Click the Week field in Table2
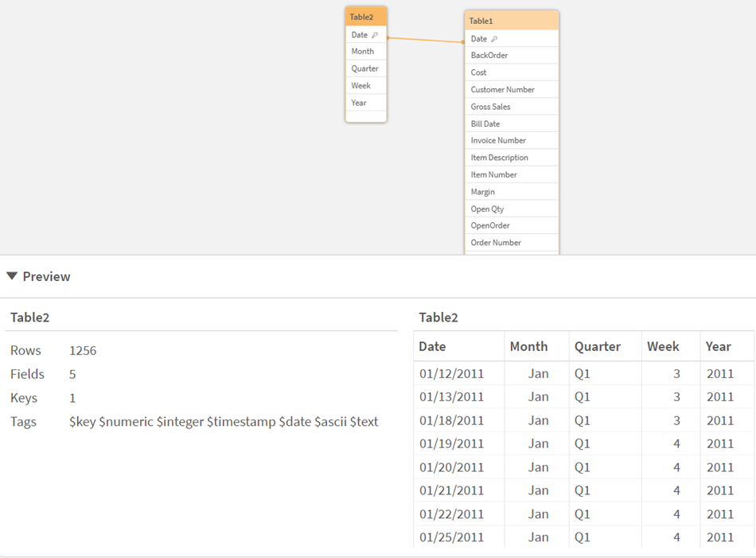 click(x=362, y=85)
